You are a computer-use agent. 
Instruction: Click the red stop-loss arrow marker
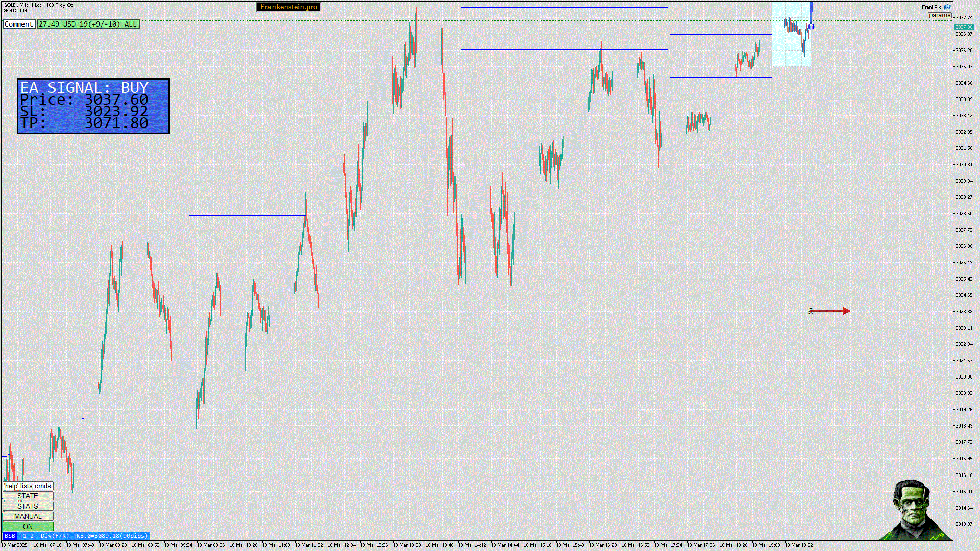830,311
